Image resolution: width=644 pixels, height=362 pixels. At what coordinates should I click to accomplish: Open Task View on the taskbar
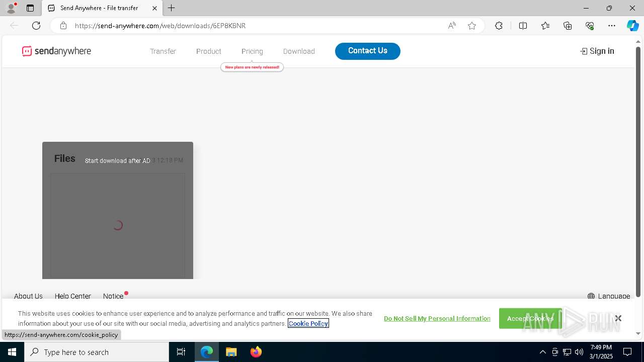click(181, 352)
